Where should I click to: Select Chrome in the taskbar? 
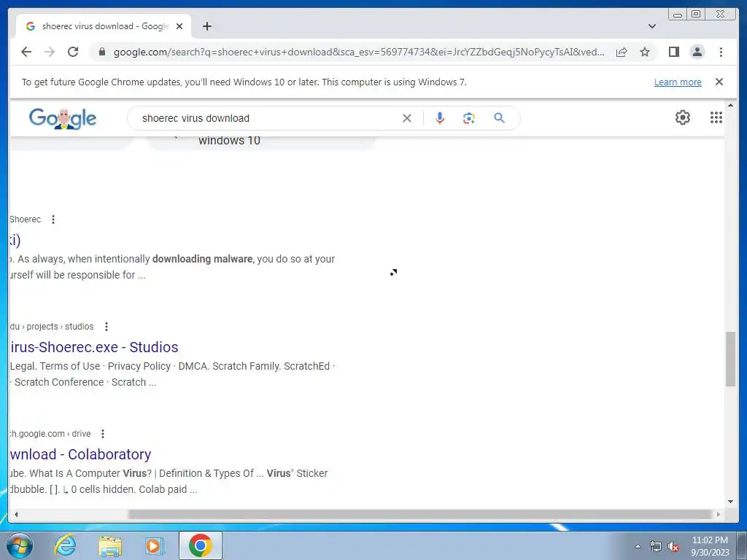pos(200,545)
